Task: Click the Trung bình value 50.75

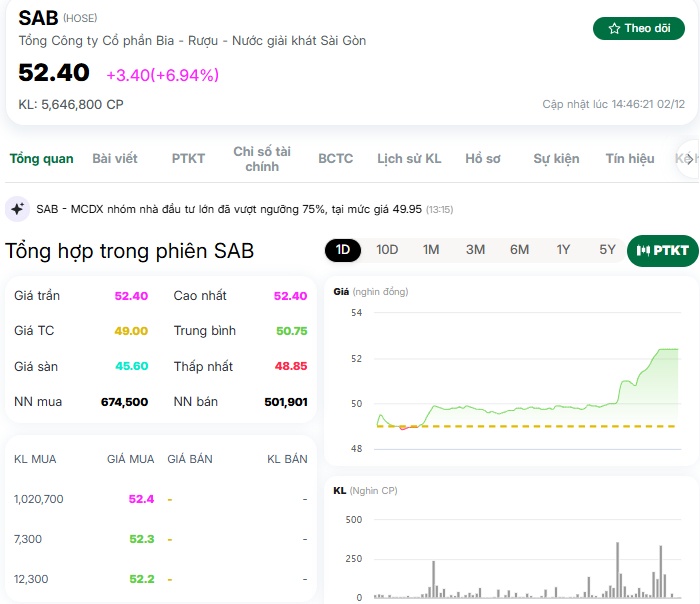Action: pyautogui.click(x=292, y=331)
